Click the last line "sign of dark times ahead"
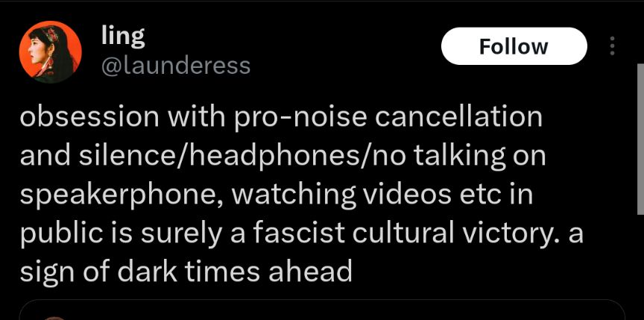Image resolution: width=644 pixels, height=320 pixels. coord(186,272)
